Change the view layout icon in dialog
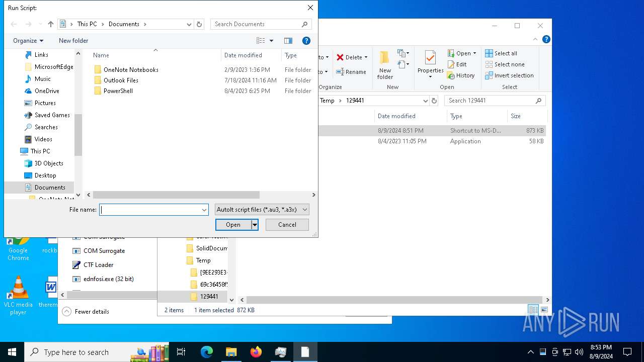Viewport: 644px width, 362px height. 260,41
